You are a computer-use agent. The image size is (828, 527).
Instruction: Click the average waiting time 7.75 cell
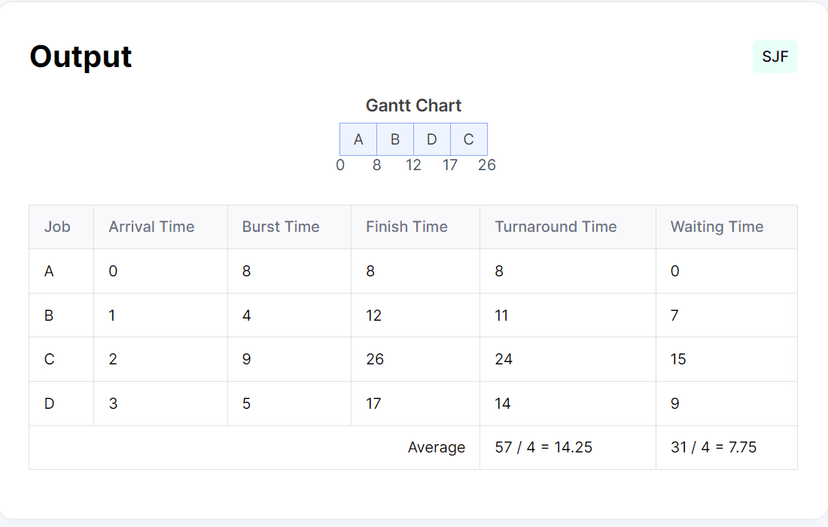click(x=713, y=447)
